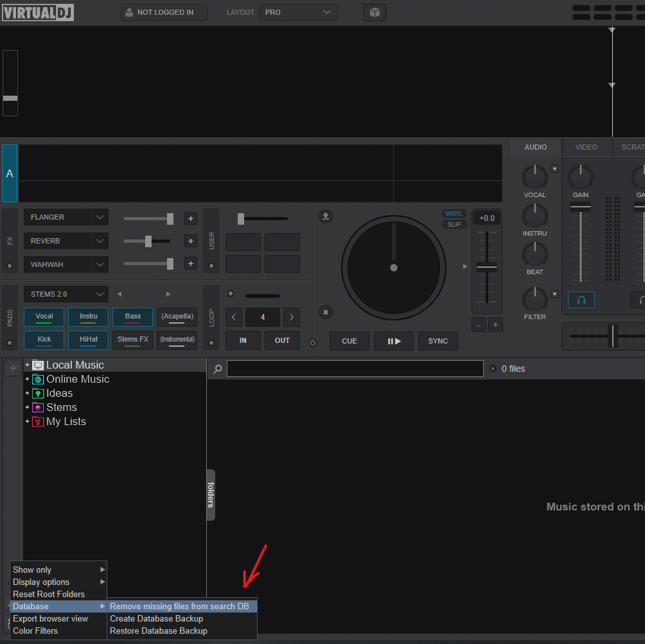The width and height of the screenshot is (645, 644).
Task: Select the Stems folder icon
Action: click(x=38, y=408)
